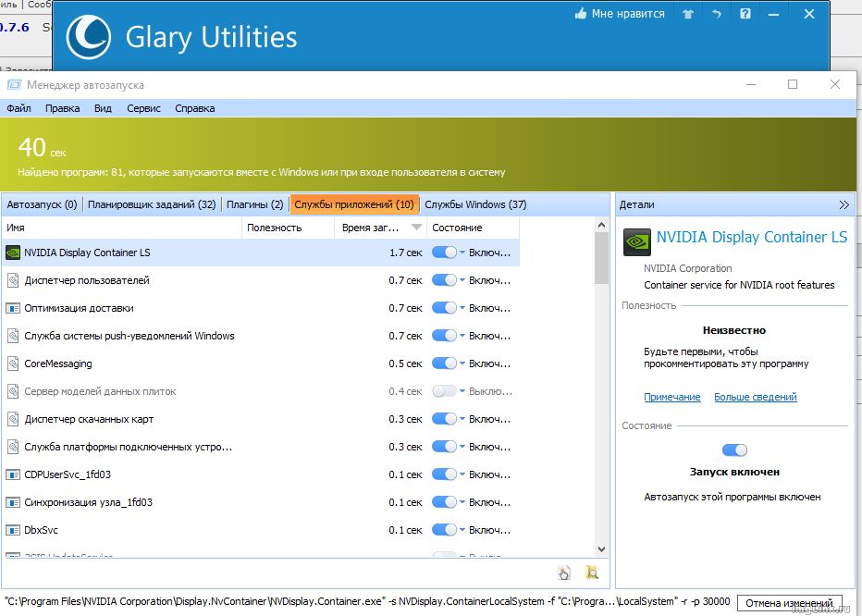Open state dropdown arrow for 'Оптимизация доставки'
Screen dimensions: 862x616
click(462, 309)
